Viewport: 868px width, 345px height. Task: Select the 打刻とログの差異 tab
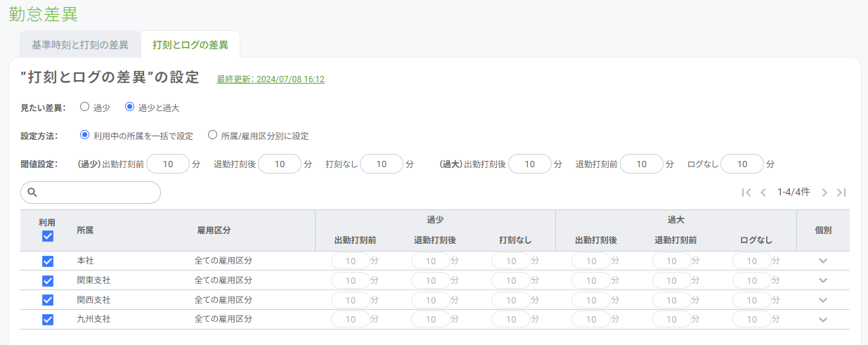coord(190,45)
